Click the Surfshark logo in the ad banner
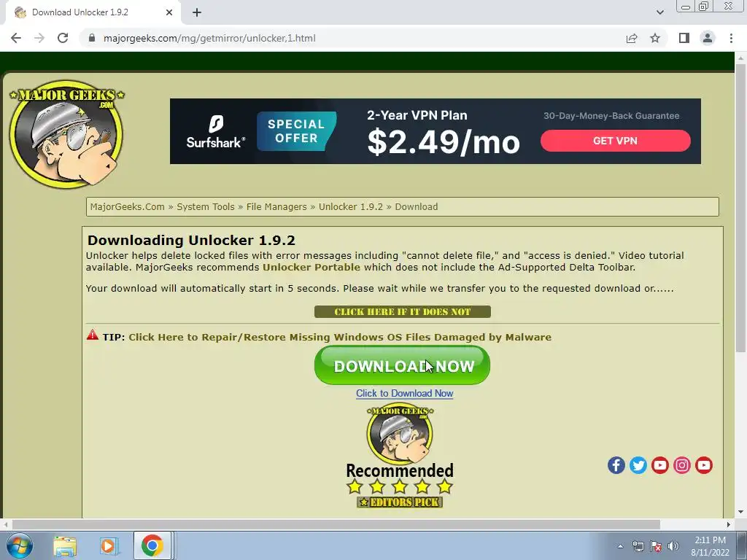Image resolution: width=747 pixels, height=560 pixels. [x=216, y=132]
